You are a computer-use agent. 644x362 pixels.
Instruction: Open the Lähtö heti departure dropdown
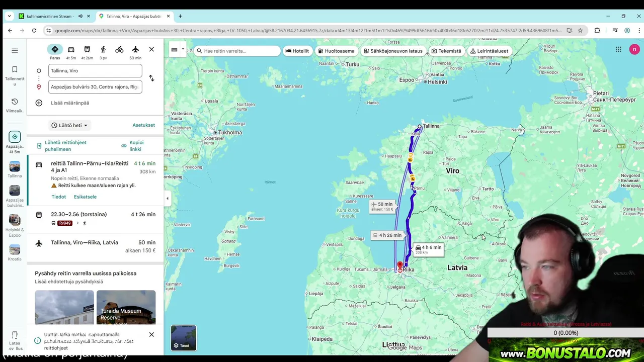pos(69,125)
